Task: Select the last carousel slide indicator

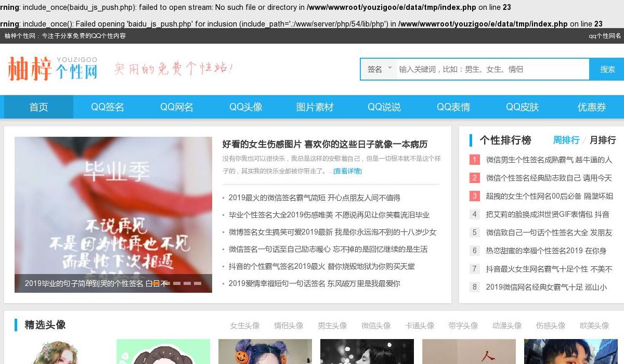Action: 197,283
